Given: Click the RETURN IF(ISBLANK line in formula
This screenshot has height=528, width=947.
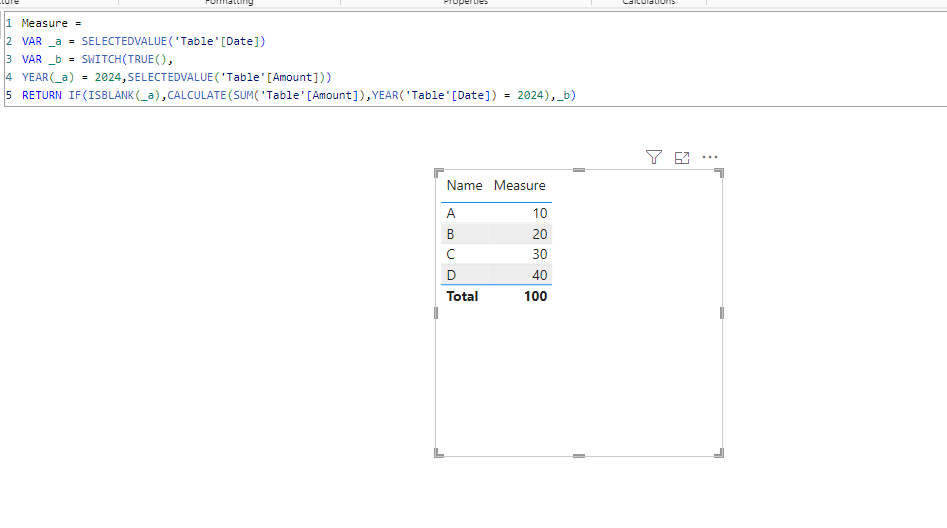Looking at the screenshot, I should [299, 95].
